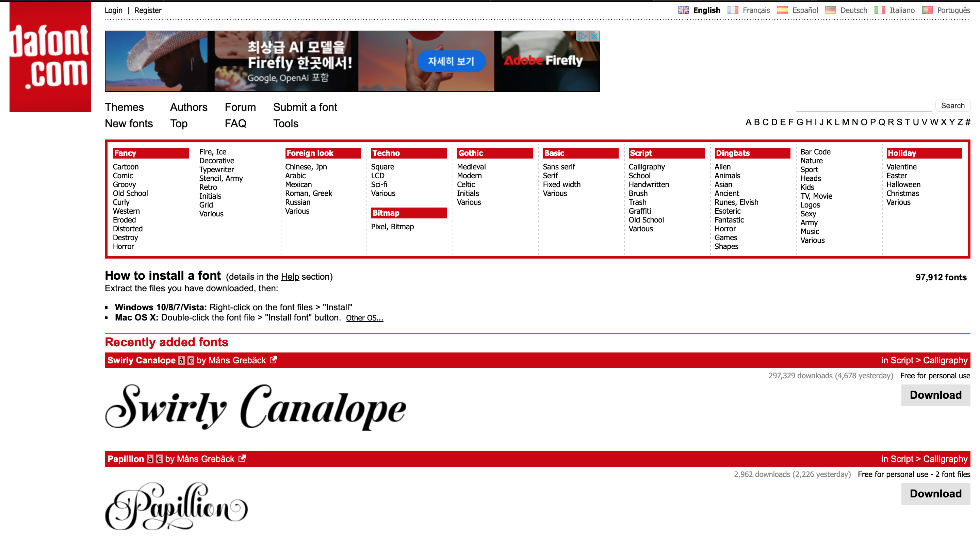Open the Swirly Canalope preview image

(256, 407)
